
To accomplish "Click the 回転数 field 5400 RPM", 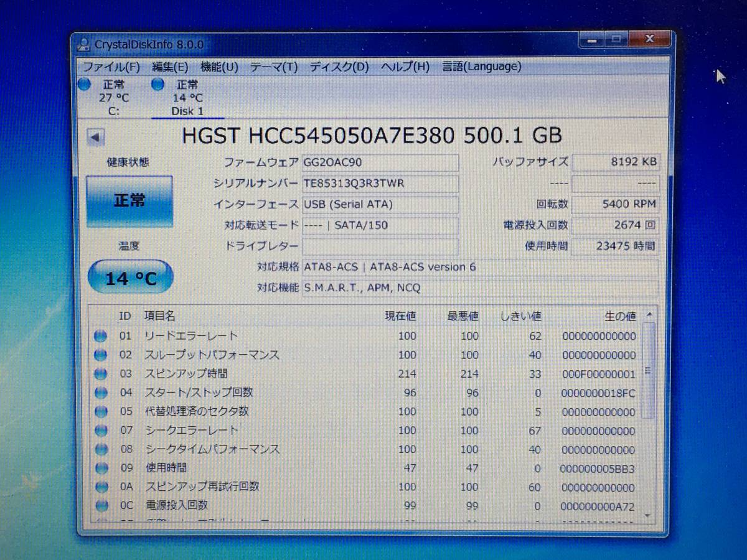I will tap(615, 204).
